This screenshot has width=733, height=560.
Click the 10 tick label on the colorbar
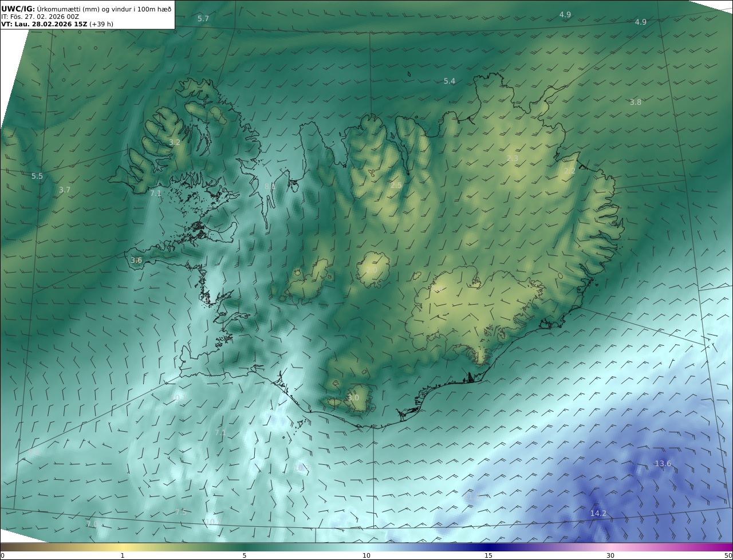click(366, 555)
